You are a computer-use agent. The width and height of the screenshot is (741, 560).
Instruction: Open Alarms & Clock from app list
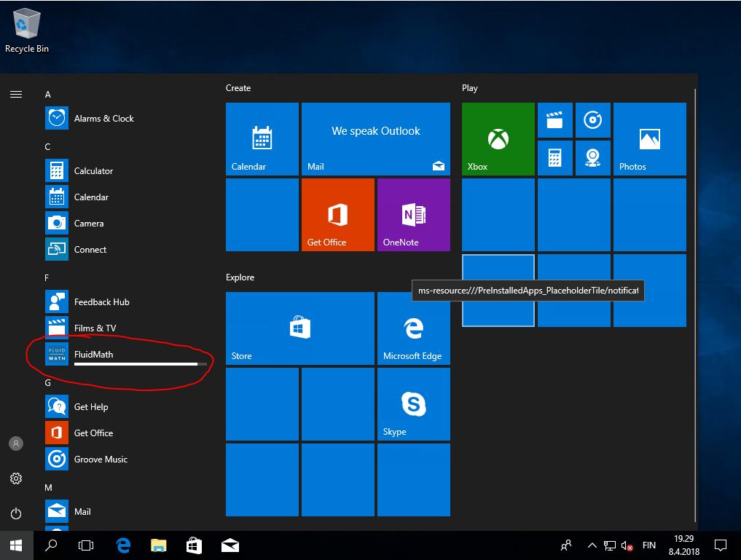click(125, 118)
